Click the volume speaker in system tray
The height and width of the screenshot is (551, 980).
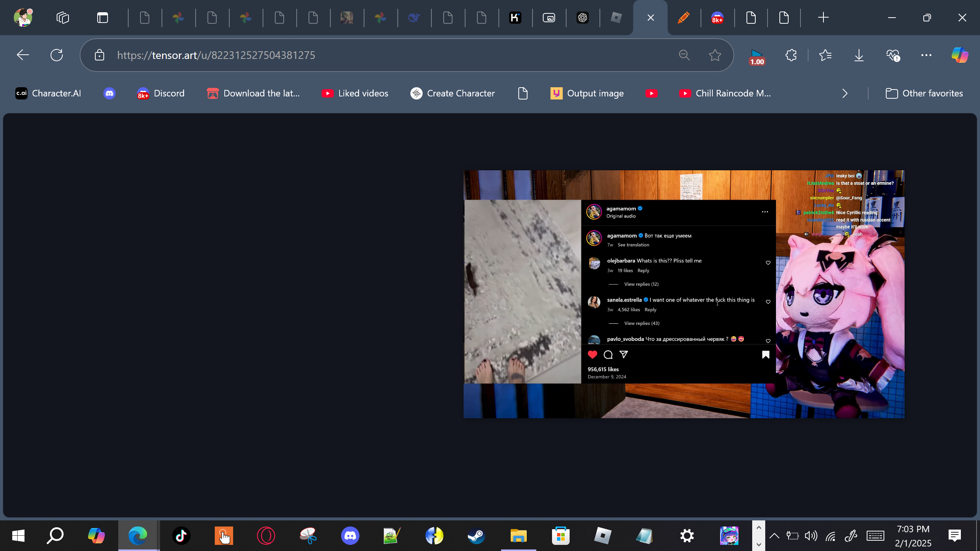[811, 536]
